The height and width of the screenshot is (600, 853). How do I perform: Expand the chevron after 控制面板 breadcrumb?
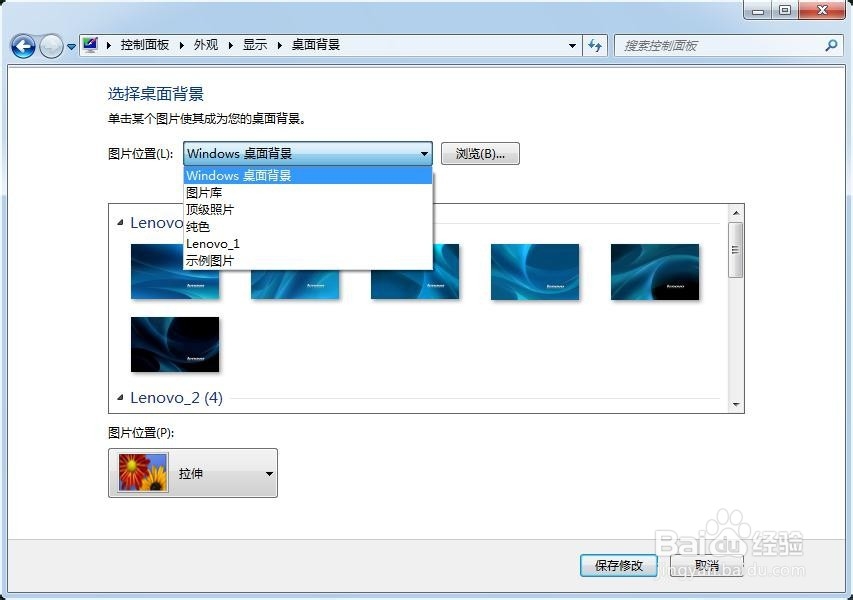(182, 45)
